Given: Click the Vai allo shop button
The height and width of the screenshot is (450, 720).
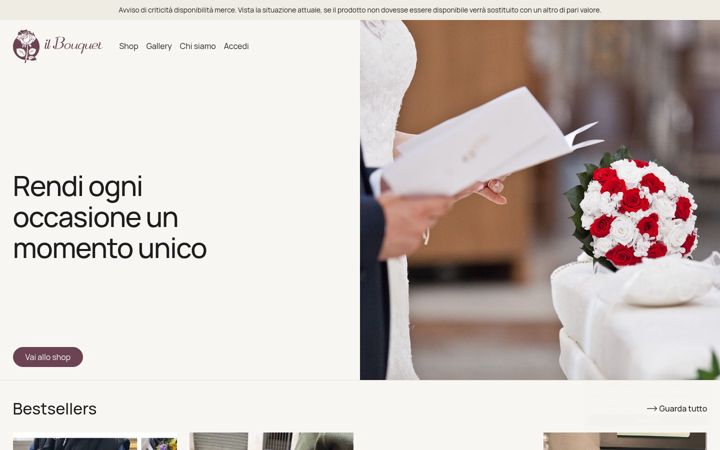Looking at the screenshot, I should [x=48, y=357].
